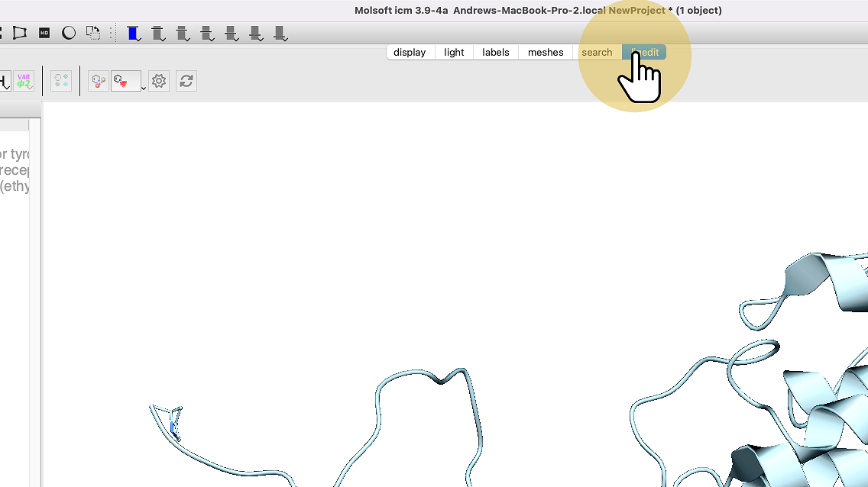Expand the ligand pocket surface dropdown arrow

(143, 88)
